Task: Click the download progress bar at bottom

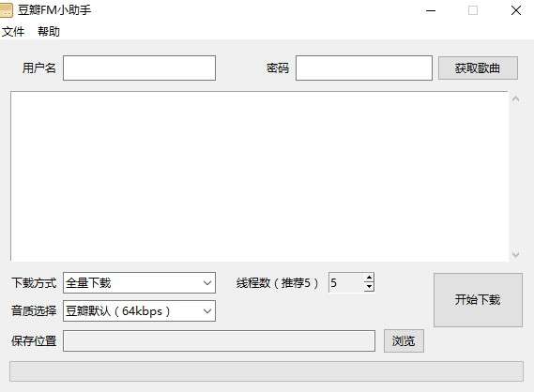Action: tap(267, 371)
